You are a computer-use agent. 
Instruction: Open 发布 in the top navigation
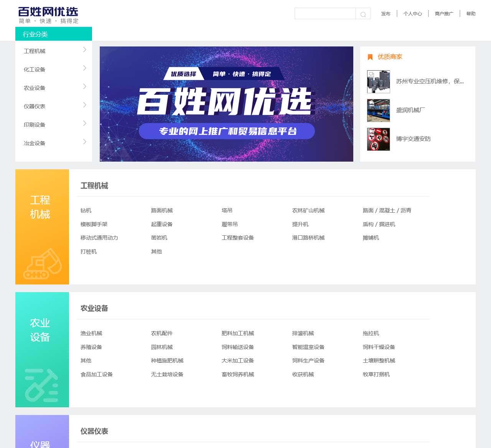tap(386, 14)
